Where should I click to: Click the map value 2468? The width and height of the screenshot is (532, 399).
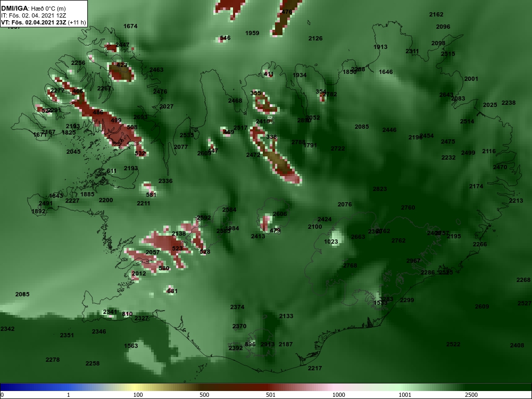(235, 101)
